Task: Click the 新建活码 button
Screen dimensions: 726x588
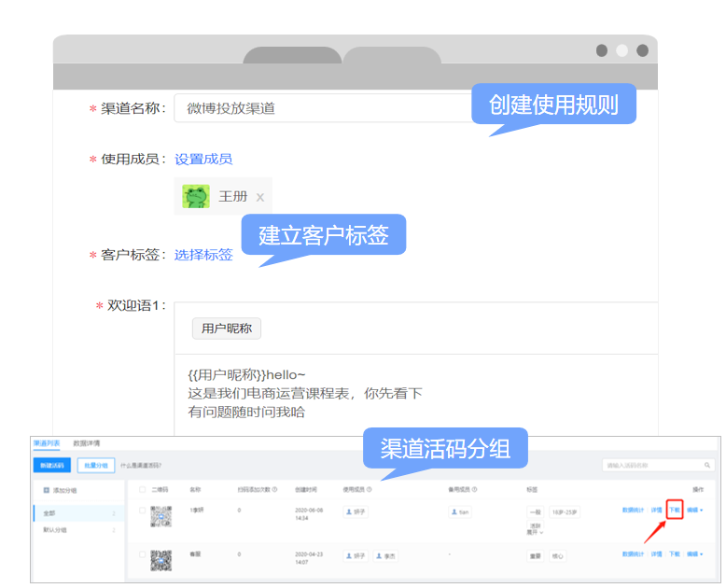Action: click(51, 465)
